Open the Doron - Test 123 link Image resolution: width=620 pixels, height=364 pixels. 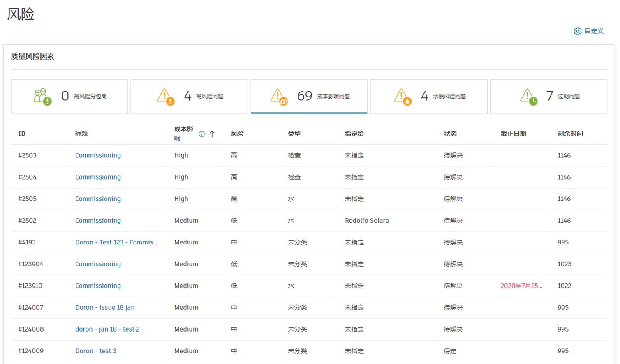point(116,242)
